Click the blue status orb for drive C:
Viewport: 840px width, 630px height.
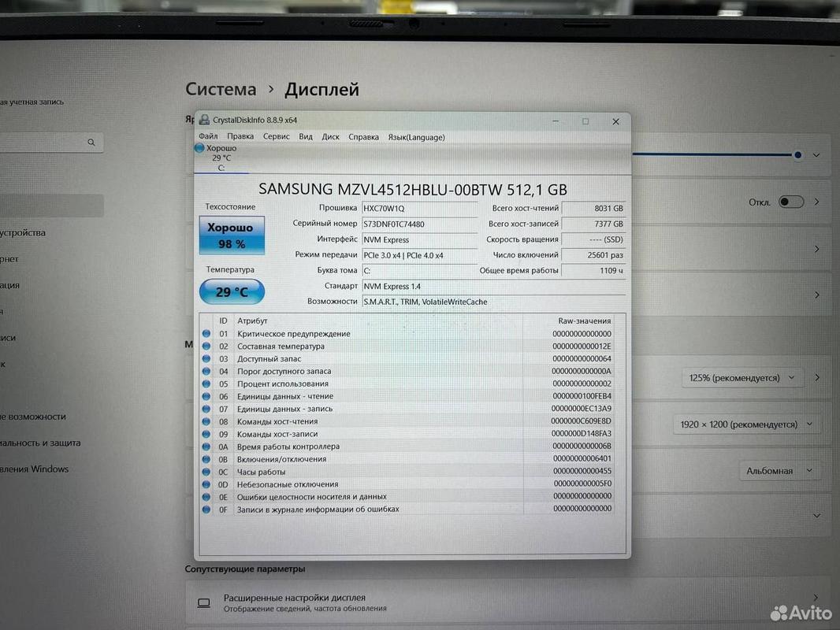[x=199, y=148]
